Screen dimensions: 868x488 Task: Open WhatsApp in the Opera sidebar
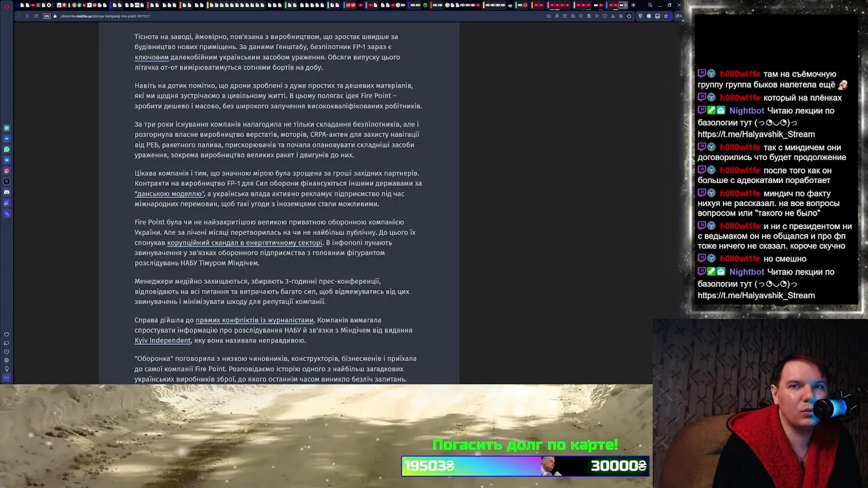pyautogui.click(x=7, y=149)
